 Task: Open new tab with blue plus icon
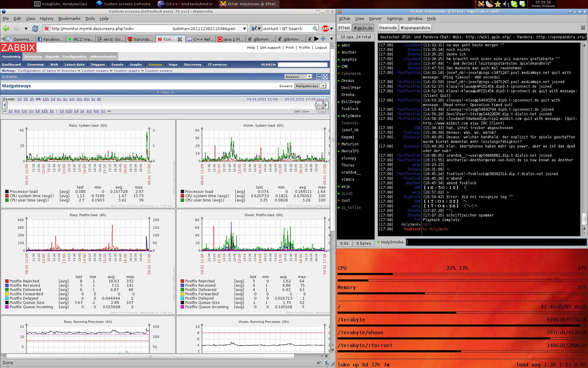(323, 39)
